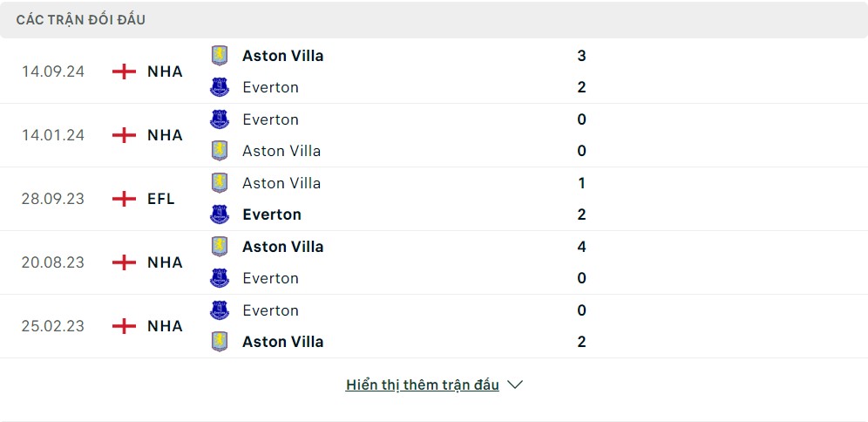Click England flag in 14.09.24 row
Screen dimensions: 868x422
[124, 72]
